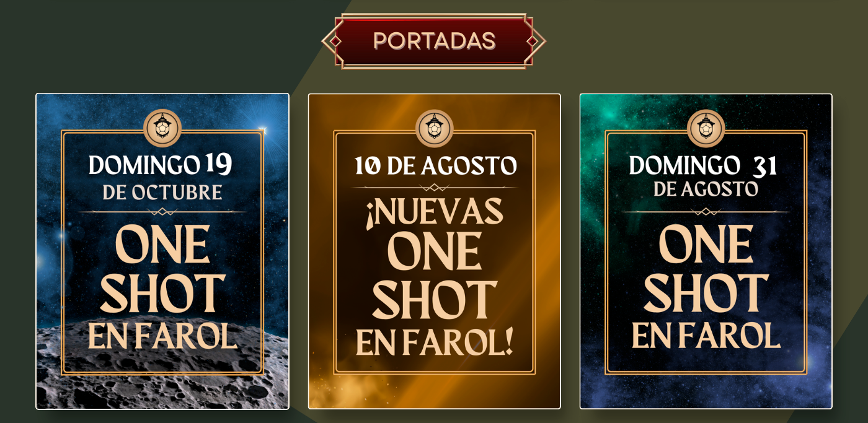Viewport: 868px width, 423px height.
Task: Click 'EN FAROL' text on the right cover
Action: click(706, 335)
